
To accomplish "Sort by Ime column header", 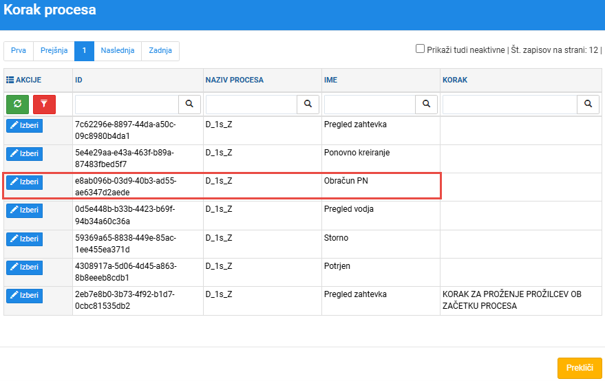I will tap(331, 80).
